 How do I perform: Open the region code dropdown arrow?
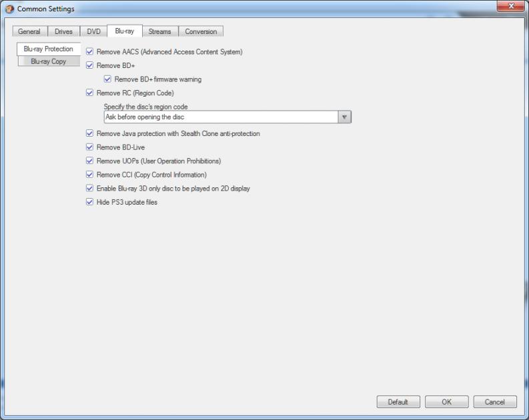pyautogui.click(x=344, y=117)
